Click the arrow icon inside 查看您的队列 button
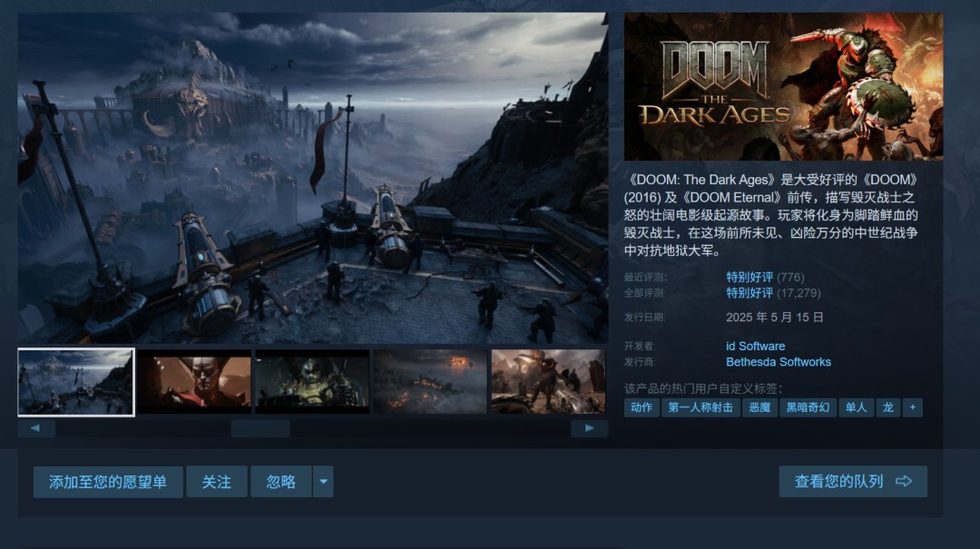This screenshot has height=549, width=980. (x=903, y=481)
